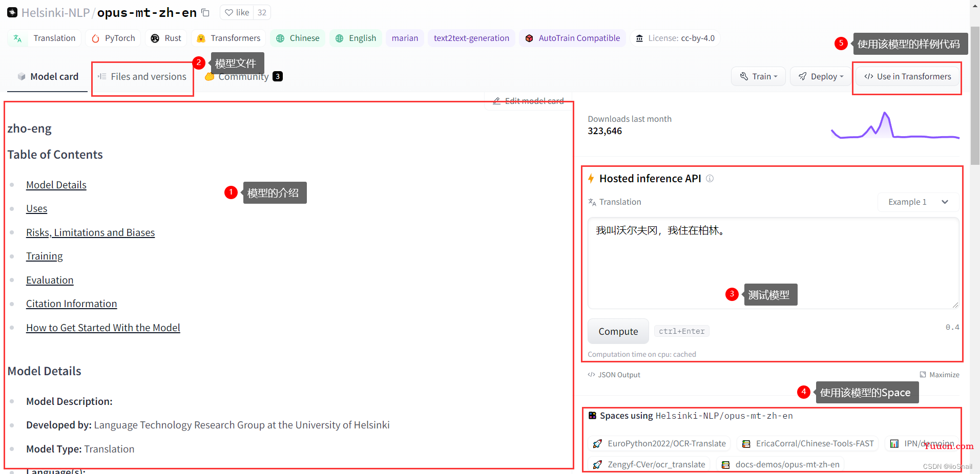Expand the Deploy dropdown
980x474 pixels.
[821, 76]
